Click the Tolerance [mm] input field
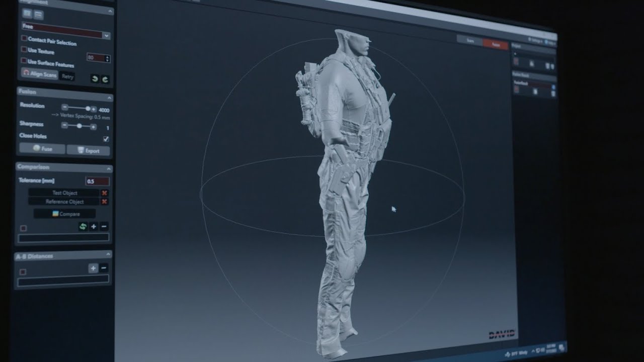Viewport: 644px width, 362px height. pyautogui.click(x=97, y=181)
